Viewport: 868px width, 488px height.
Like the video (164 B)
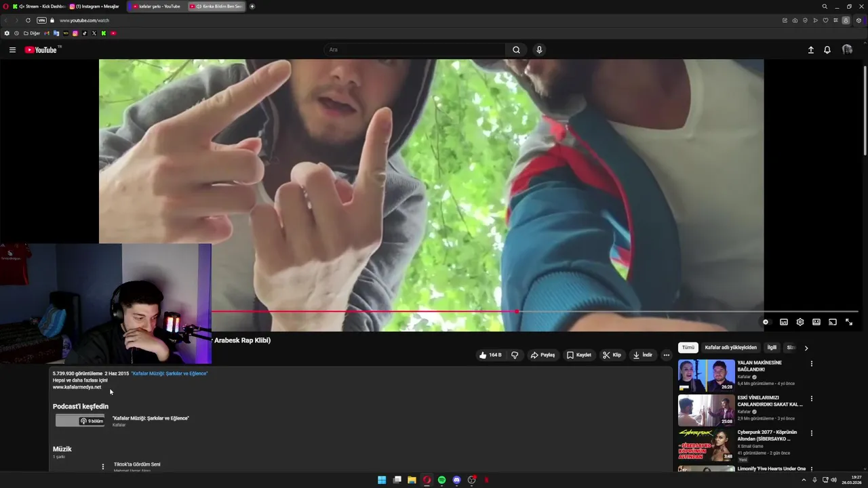pyautogui.click(x=490, y=355)
